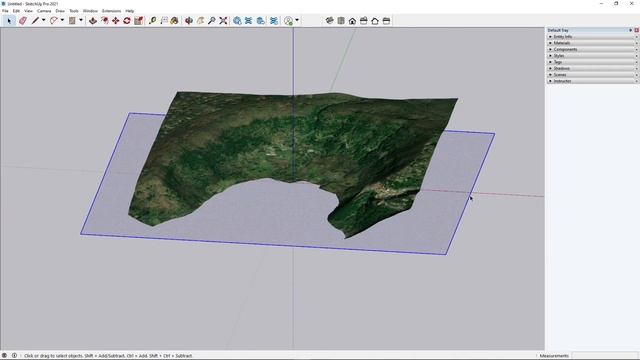Switch to Iso view icon

(329, 20)
